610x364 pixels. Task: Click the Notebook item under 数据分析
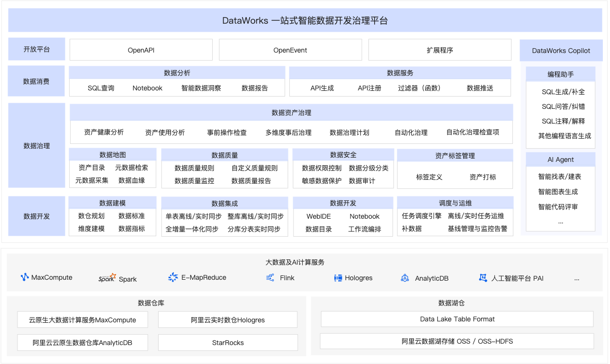[x=147, y=88]
